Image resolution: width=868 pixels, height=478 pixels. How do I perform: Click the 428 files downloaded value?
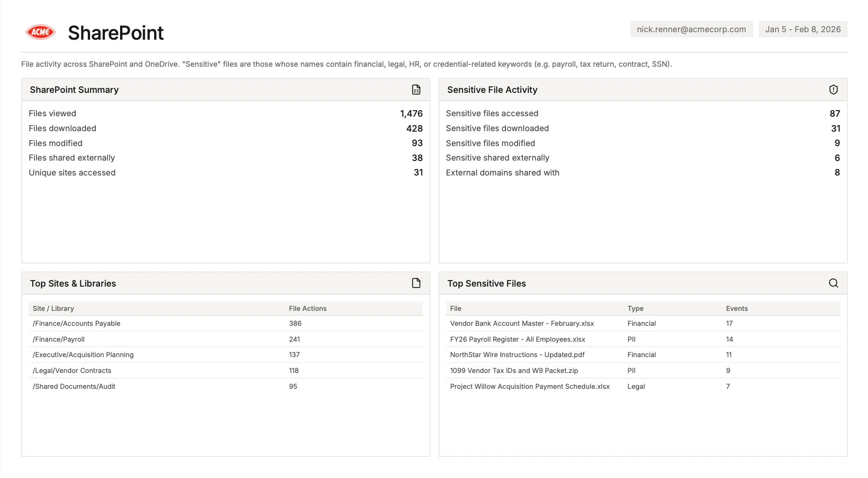point(414,128)
